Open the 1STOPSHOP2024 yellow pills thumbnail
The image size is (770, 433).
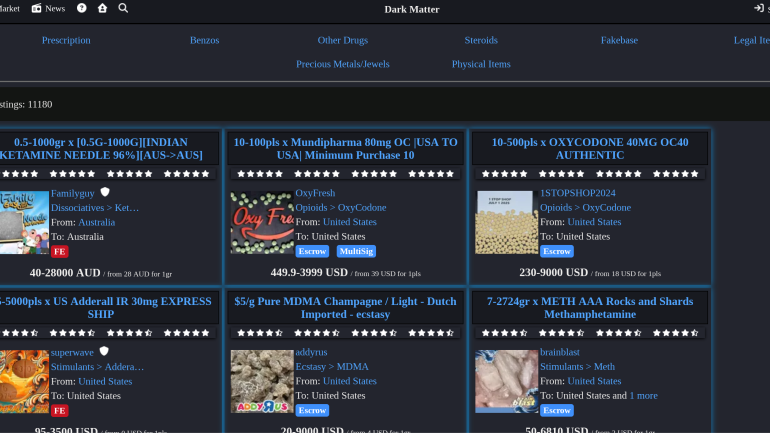[x=506, y=222]
